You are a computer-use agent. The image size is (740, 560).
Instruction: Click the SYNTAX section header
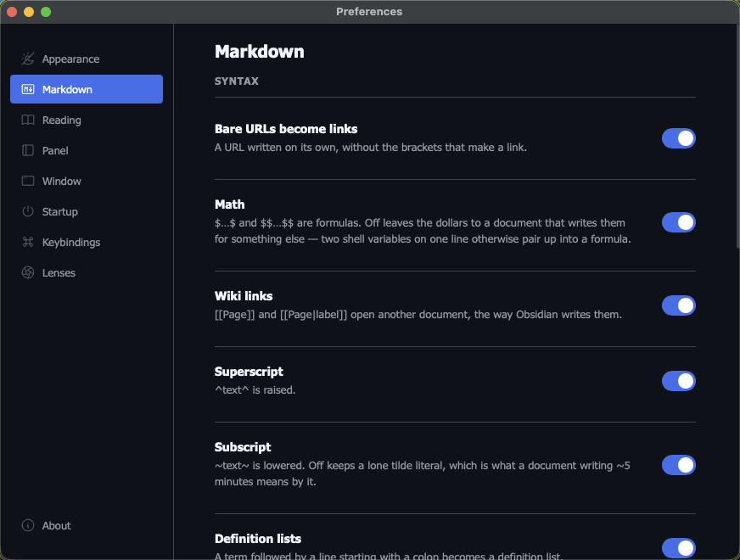(237, 81)
